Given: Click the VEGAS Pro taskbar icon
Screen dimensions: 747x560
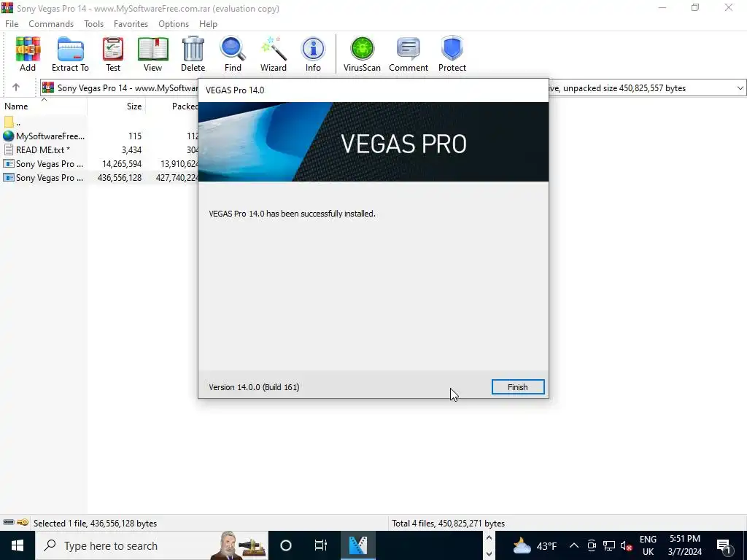Looking at the screenshot, I should [x=357, y=545].
